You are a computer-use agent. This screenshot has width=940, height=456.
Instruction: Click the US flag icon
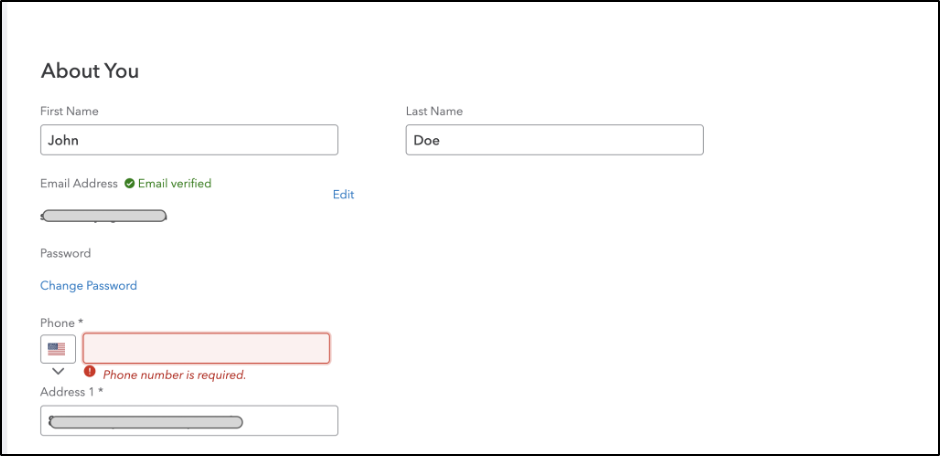click(x=56, y=349)
